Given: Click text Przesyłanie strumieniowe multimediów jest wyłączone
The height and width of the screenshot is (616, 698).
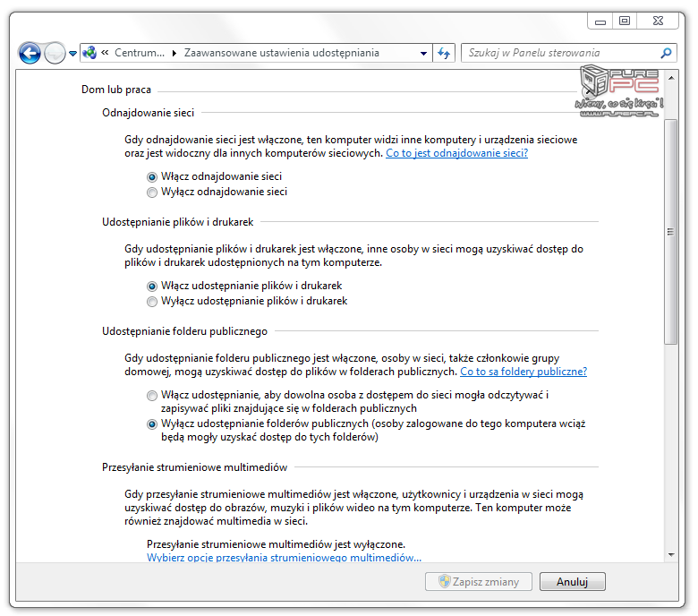Looking at the screenshot, I should (276, 544).
